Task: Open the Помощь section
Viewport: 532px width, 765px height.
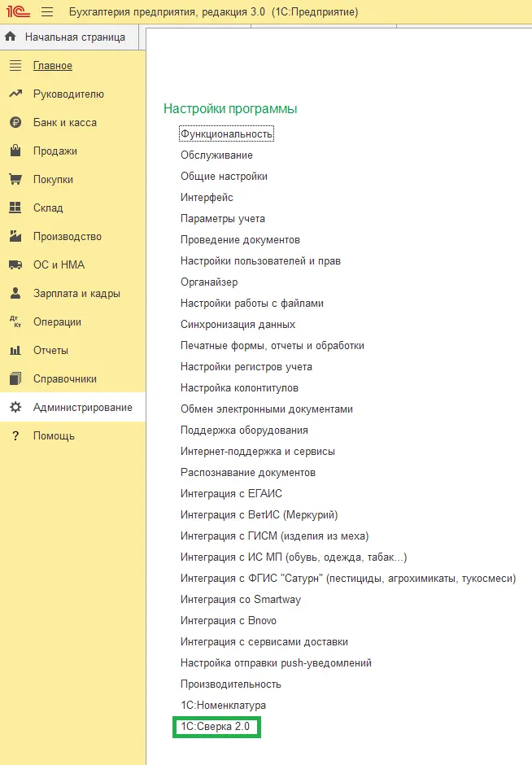Action: tap(54, 435)
